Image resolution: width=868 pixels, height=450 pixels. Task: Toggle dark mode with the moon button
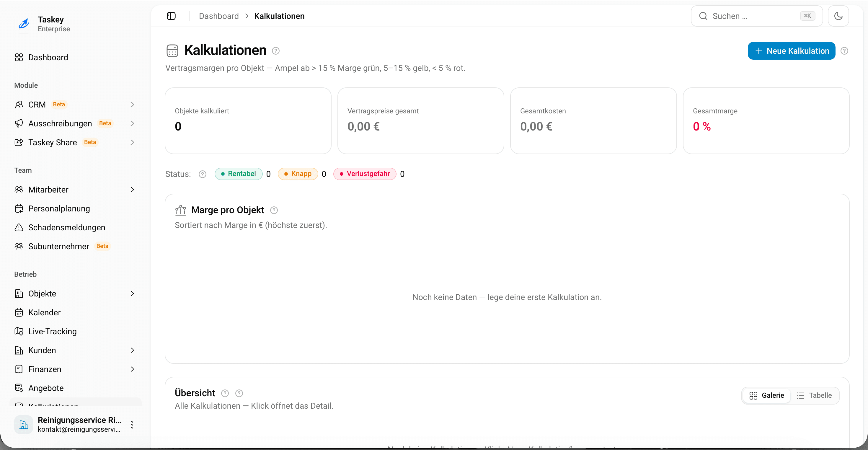coord(838,16)
